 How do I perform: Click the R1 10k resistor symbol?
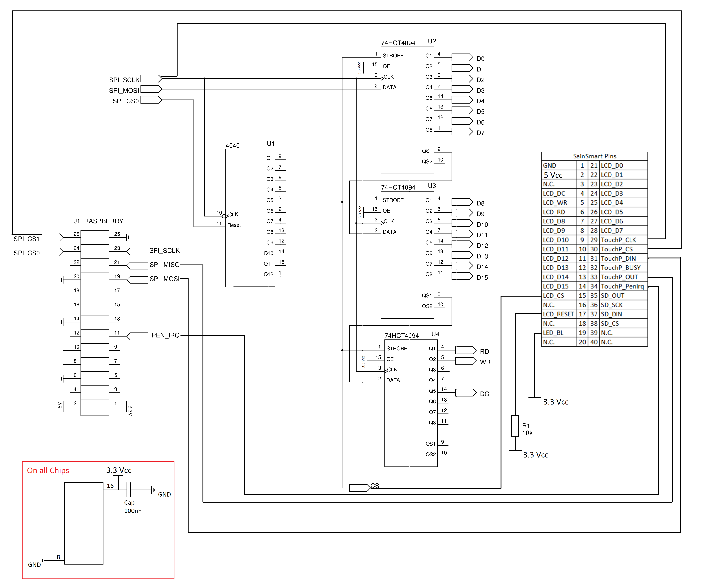[x=515, y=426]
